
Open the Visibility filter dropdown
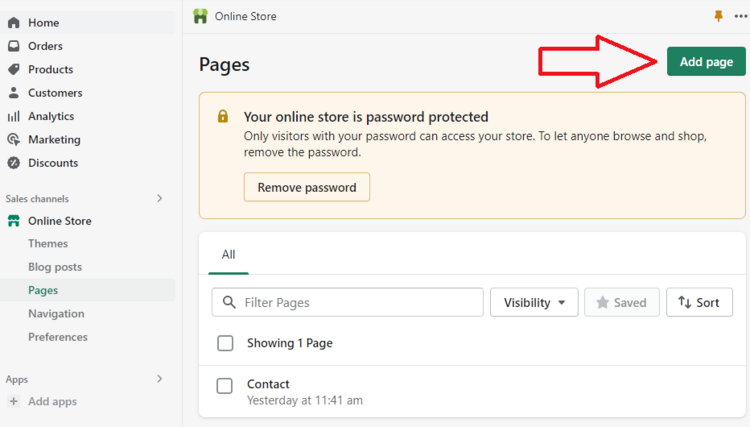[x=534, y=302]
